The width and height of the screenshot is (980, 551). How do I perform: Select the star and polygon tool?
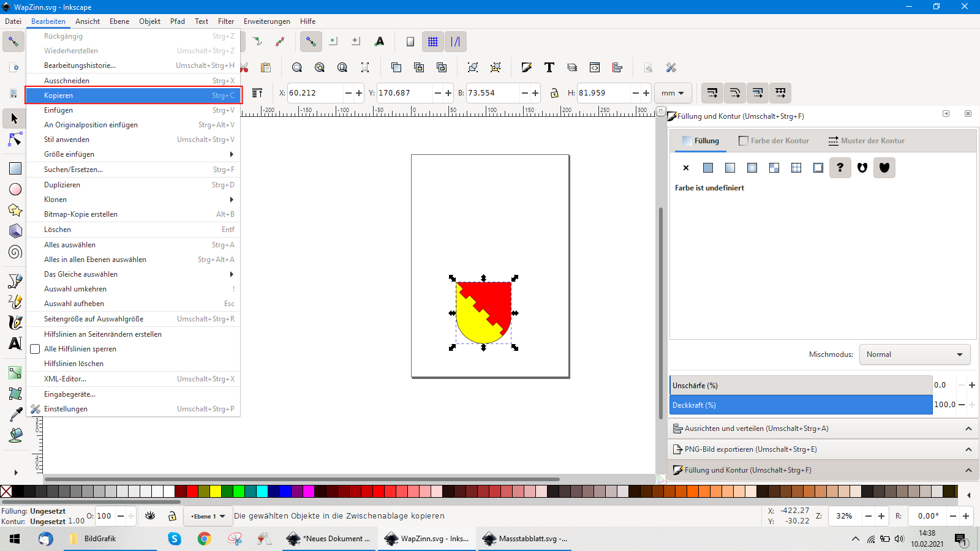coord(15,211)
